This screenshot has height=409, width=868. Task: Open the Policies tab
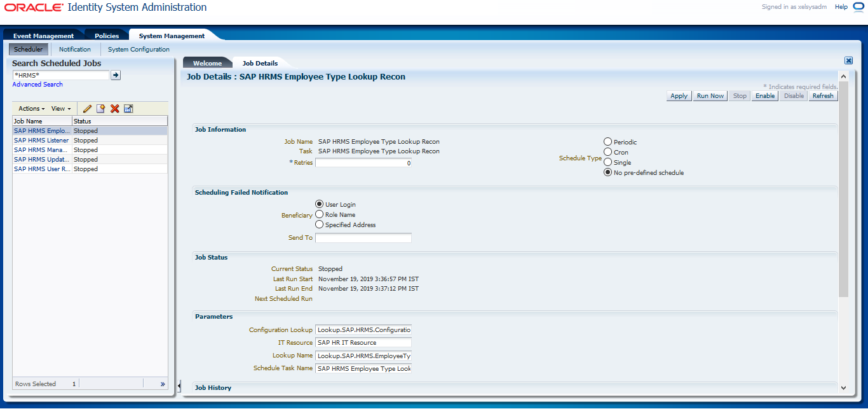[107, 36]
